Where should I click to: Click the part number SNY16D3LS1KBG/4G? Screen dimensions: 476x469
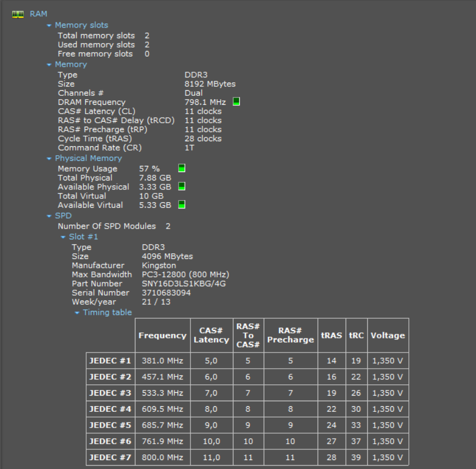(x=184, y=284)
